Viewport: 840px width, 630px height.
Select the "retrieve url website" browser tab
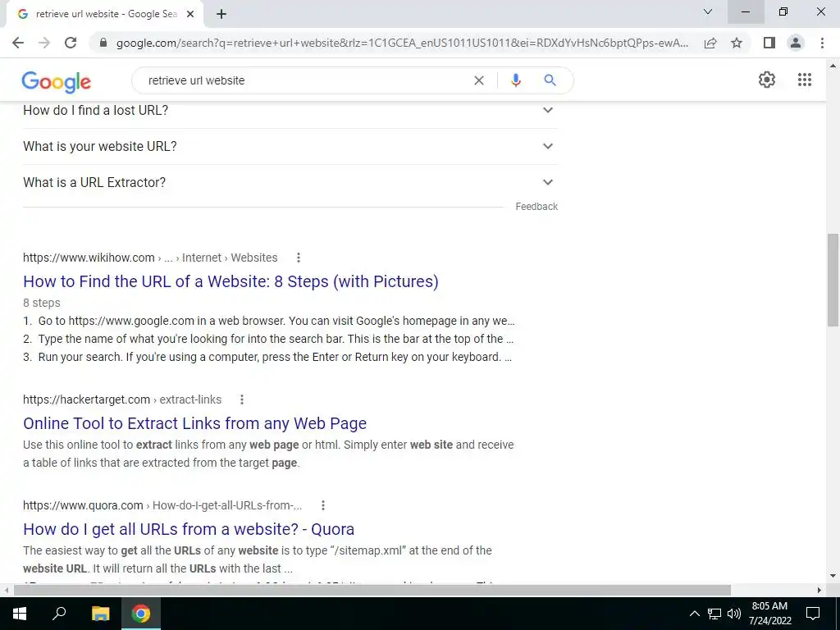(x=104, y=14)
